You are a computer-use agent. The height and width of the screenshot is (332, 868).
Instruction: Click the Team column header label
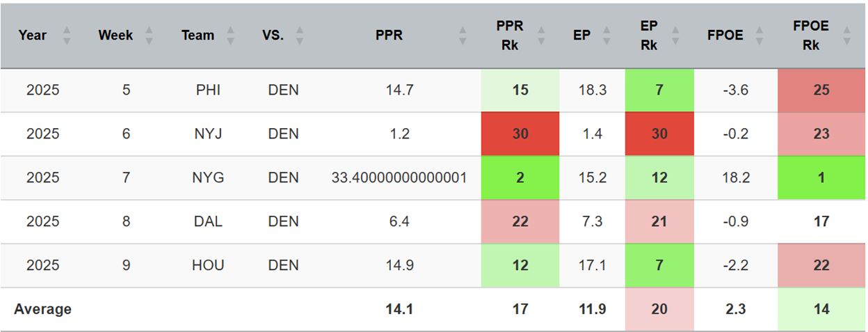pyautogui.click(x=198, y=35)
